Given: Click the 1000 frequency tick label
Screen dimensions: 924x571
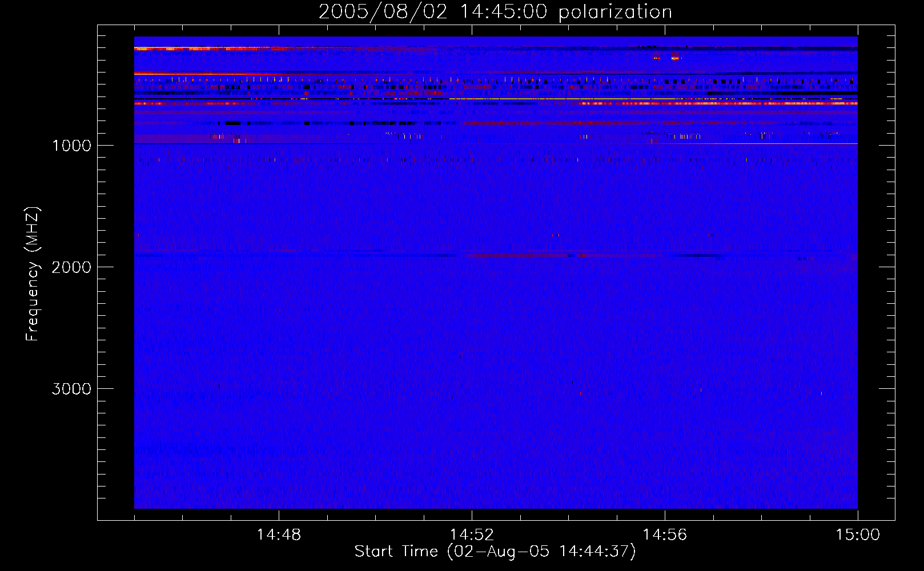Looking at the screenshot, I should click(71, 146).
